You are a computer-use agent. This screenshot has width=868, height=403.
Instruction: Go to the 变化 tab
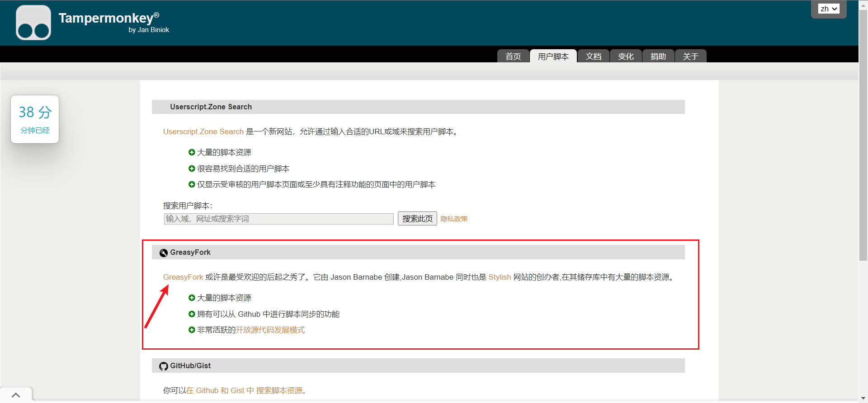click(x=626, y=56)
